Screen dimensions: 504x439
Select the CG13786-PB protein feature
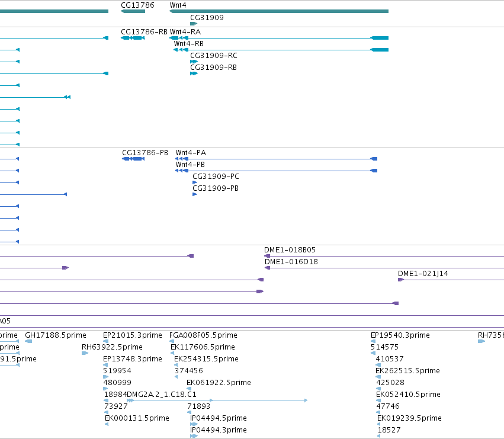point(133,159)
